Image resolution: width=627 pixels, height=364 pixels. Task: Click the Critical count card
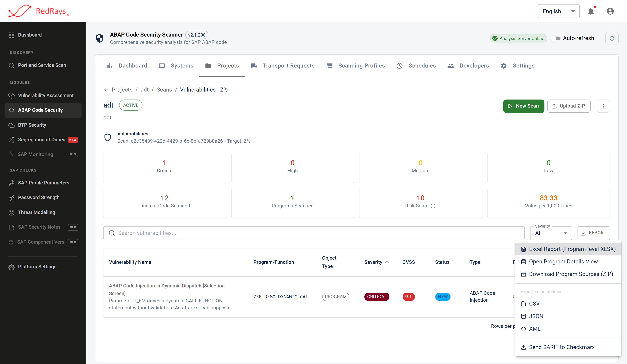[164, 168]
